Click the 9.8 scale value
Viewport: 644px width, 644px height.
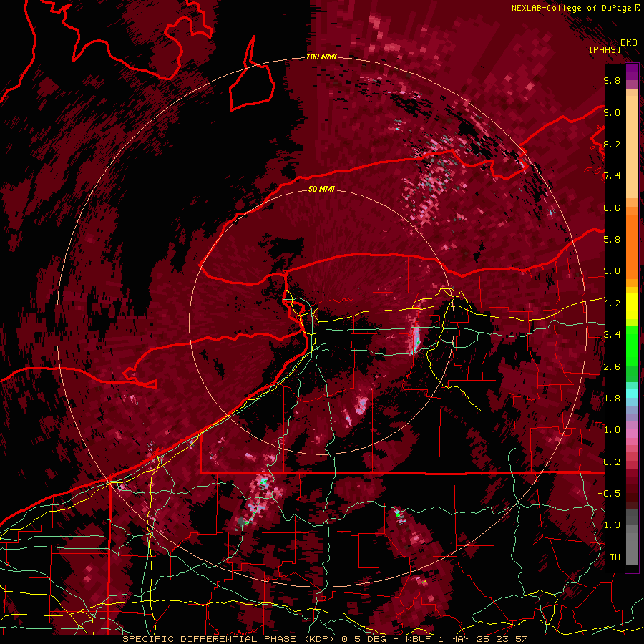click(x=612, y=80)
